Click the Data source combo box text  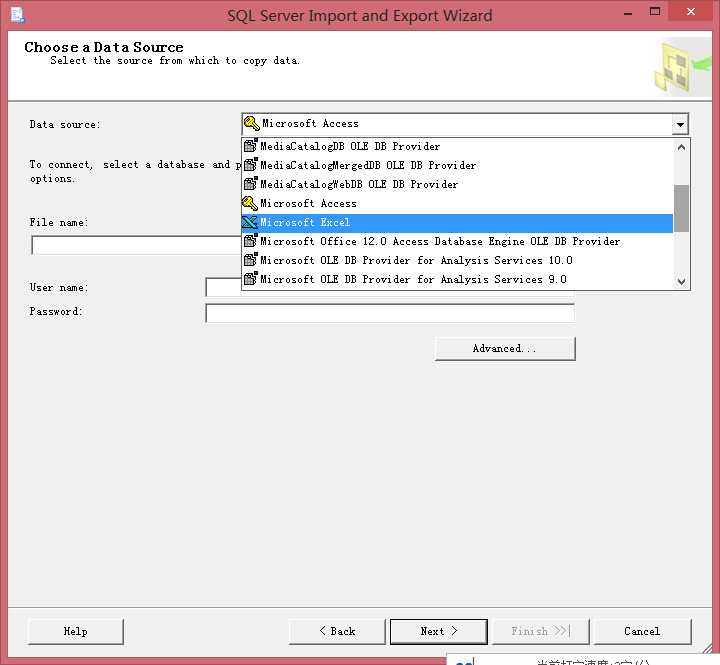(x=310, y=124)
